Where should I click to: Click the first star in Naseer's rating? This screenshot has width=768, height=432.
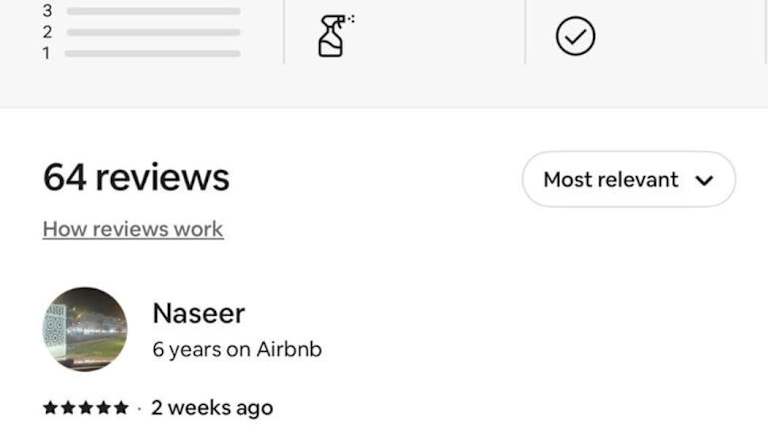(x=50, y=408)
